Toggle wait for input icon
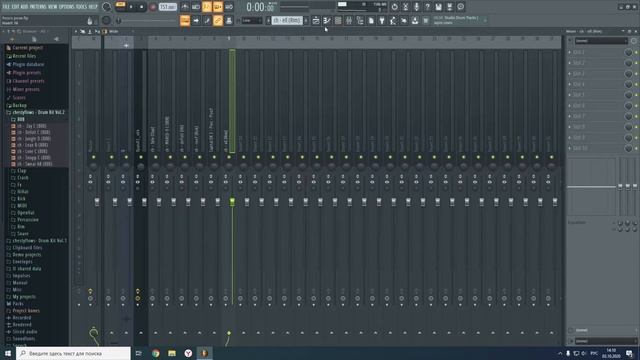The width and height of the screenshot is (640, 360). (196, 7)
